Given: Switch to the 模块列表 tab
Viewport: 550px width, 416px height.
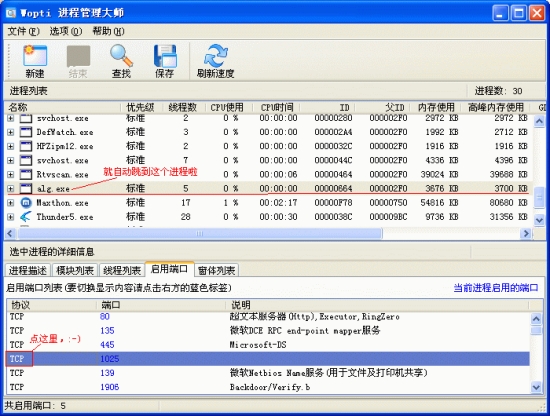Looking at the screenshot, I should 75,270.
